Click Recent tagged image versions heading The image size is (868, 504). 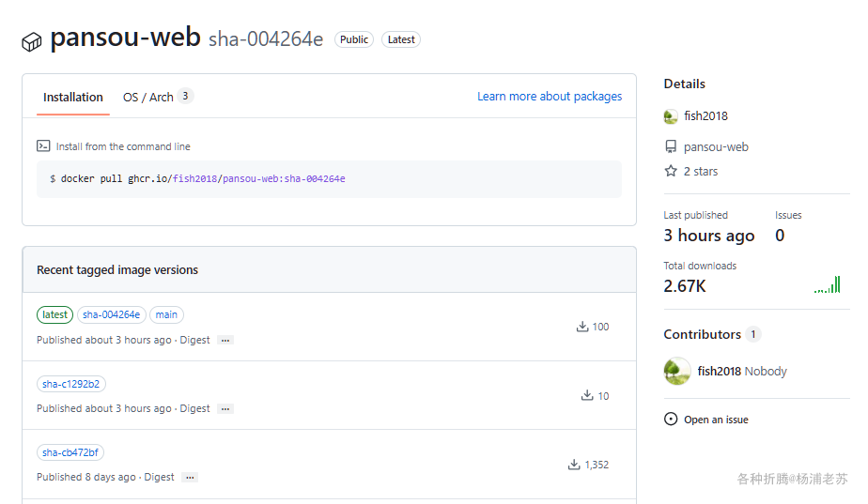[x=117, y=270]
